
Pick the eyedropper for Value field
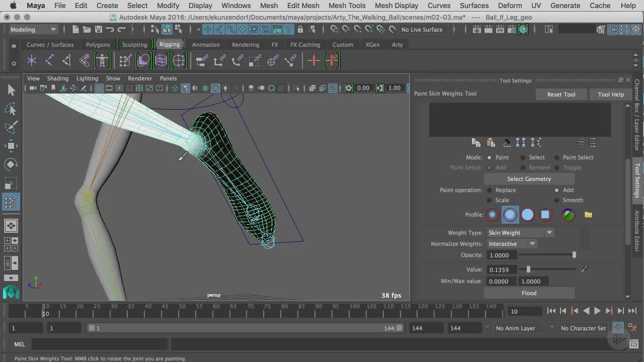[x=584, y=269]
